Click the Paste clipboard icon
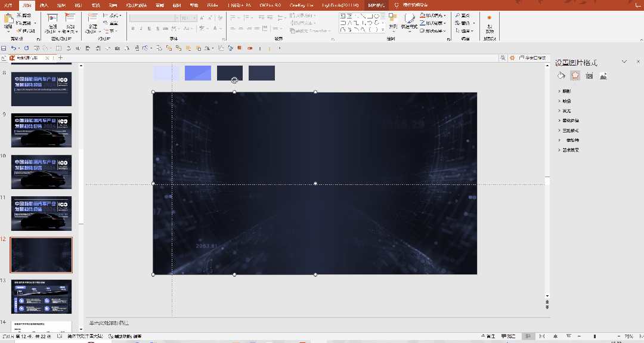The image size is (644, 343). point(8,23)
